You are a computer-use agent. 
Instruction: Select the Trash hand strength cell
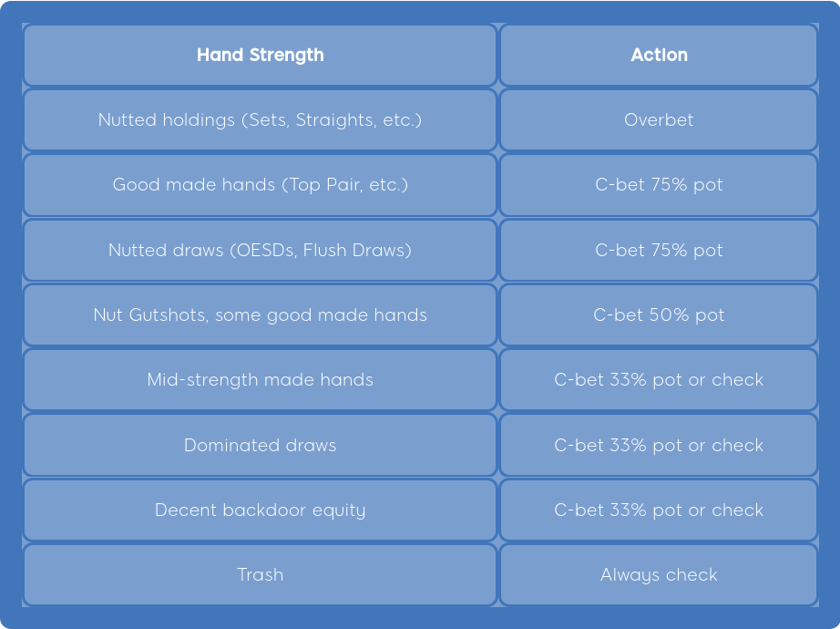coord(260,575)
